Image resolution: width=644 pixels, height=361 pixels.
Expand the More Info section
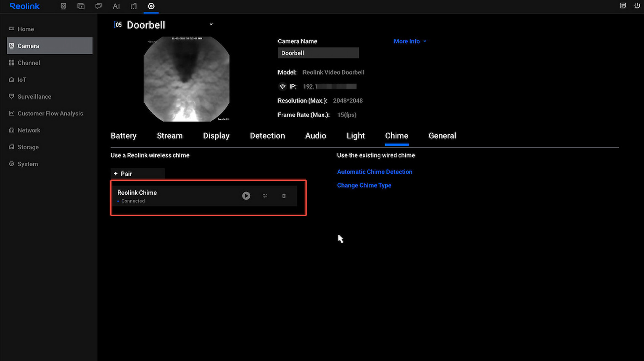[410, 41]
